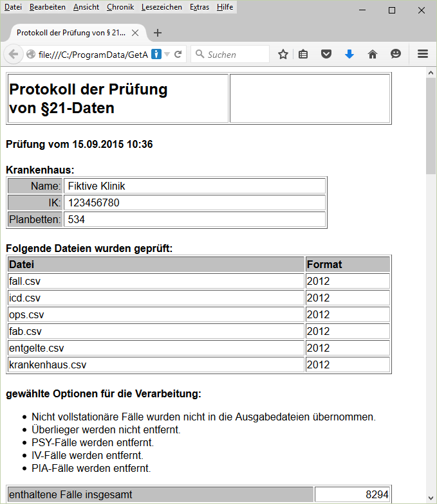Click the Prüfung vom 15.09.2015 10:36 text
Image resolution: width=437 pixels, height=504 pixels.
[x=79, y=144]
